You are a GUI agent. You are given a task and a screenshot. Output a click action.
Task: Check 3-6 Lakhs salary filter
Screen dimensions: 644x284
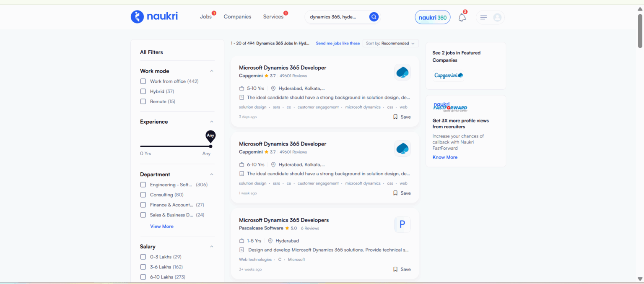coord(143,267)
